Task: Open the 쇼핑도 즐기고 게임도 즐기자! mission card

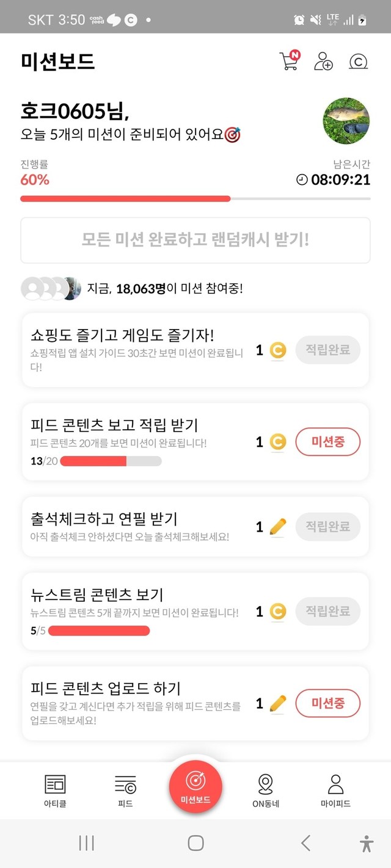Action: pyautogui.click(x=141, y=350)
